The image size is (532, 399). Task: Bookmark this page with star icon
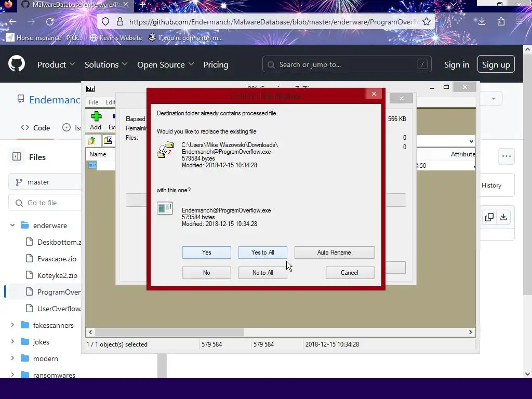(427, 22)
